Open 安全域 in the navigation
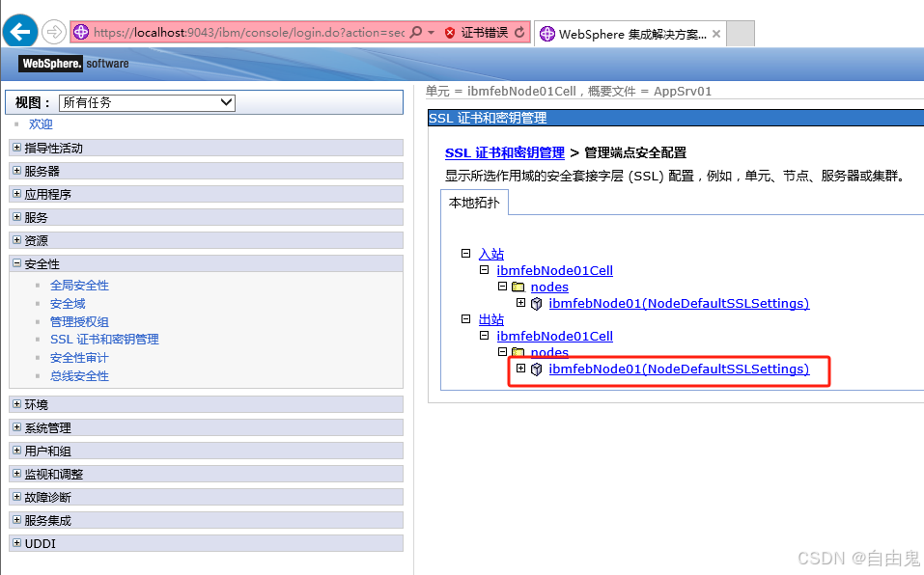 [x=68, y=304]
